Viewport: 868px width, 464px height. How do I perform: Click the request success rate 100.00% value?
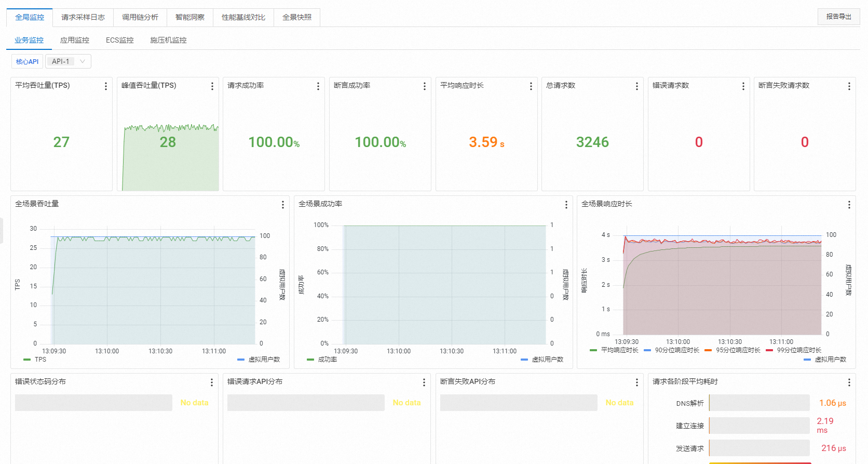274,142
